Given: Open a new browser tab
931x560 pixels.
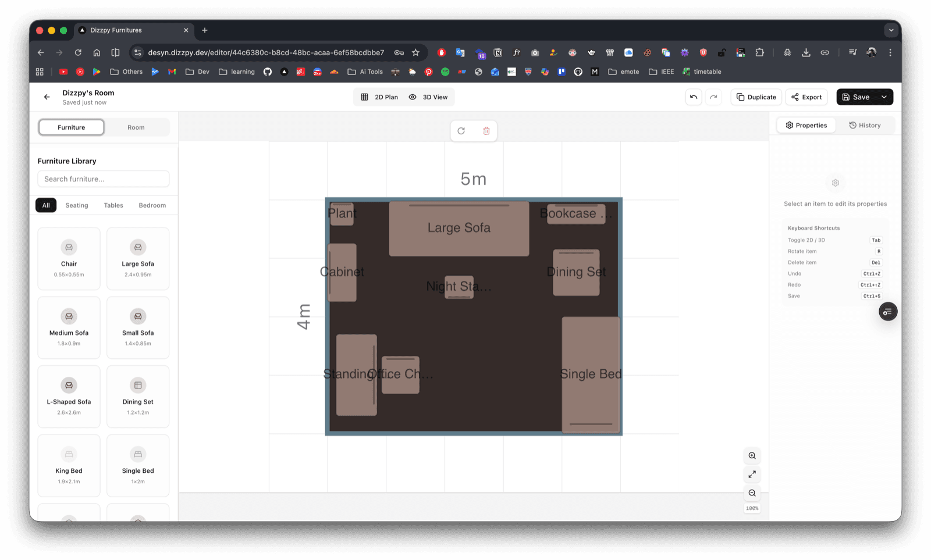Looking at the screenshot, I should coord(205,30).
